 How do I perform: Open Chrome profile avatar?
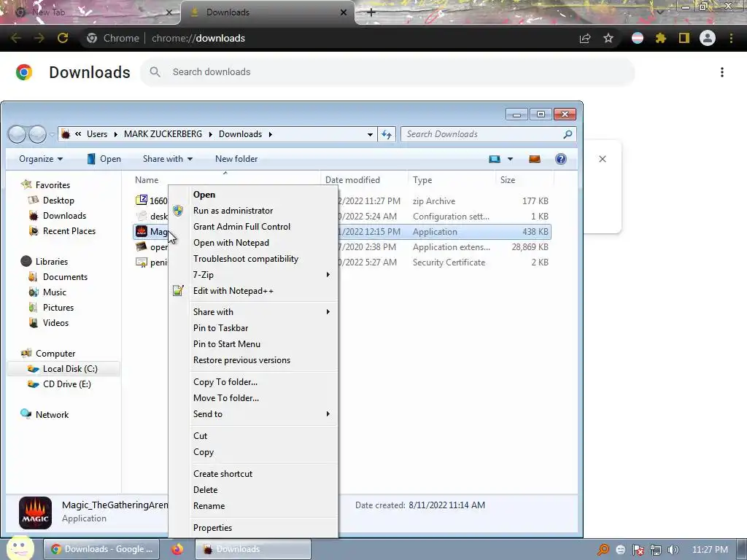coord(708,38)
